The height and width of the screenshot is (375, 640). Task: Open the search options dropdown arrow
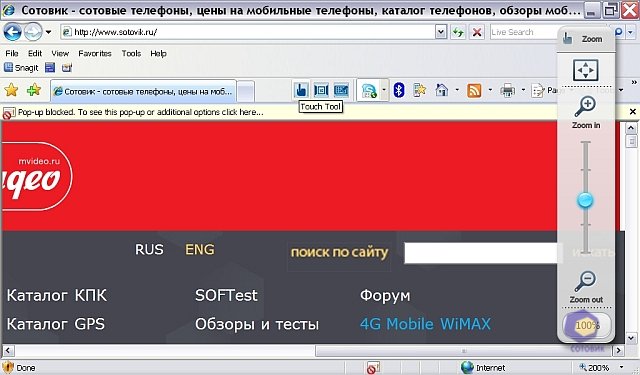coord(630,32)
